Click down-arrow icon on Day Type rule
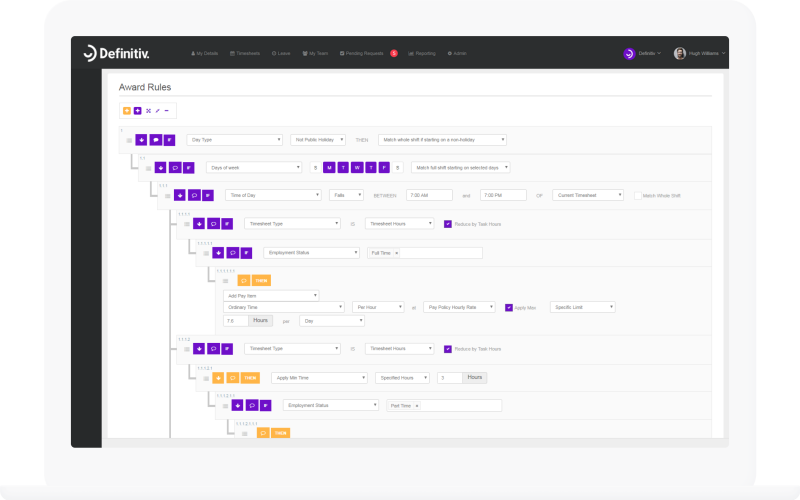Screen dimensions: 800x500 pyautogui.click(x=141, y=140)
